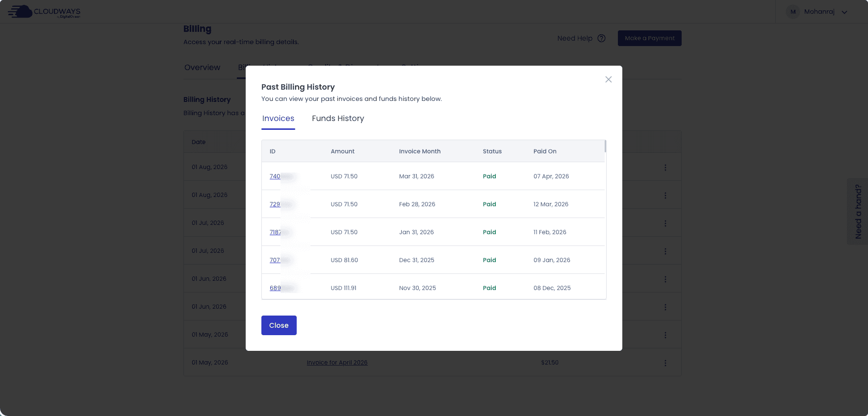
Task: Open row menu for first 01 May, 2026 entry
Action: point(665,335)
